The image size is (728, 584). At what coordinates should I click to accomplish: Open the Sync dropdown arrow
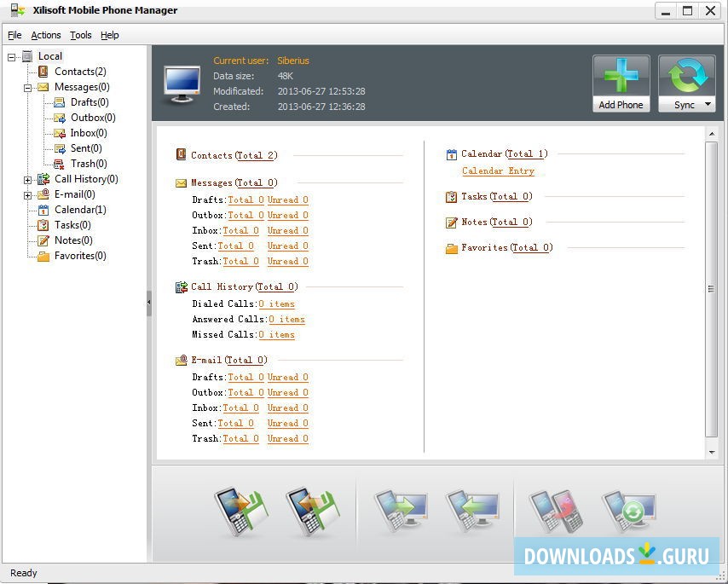click(x=708, y=105)
